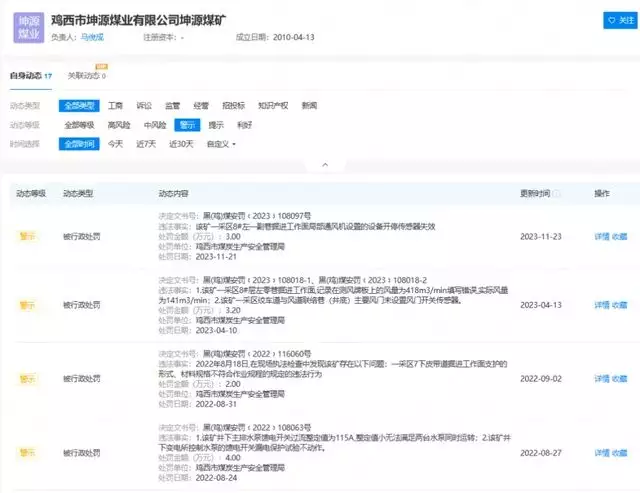This screenshot has height=493, width=640.
Task: Select 全部等级 level filter
Action: 79,125
